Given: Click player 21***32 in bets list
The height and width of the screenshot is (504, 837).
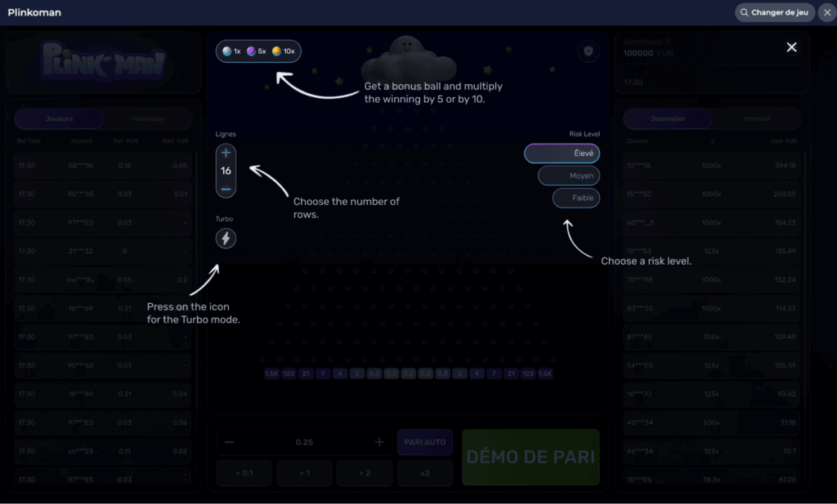Looking at the screenshot, I should (81, 252).
